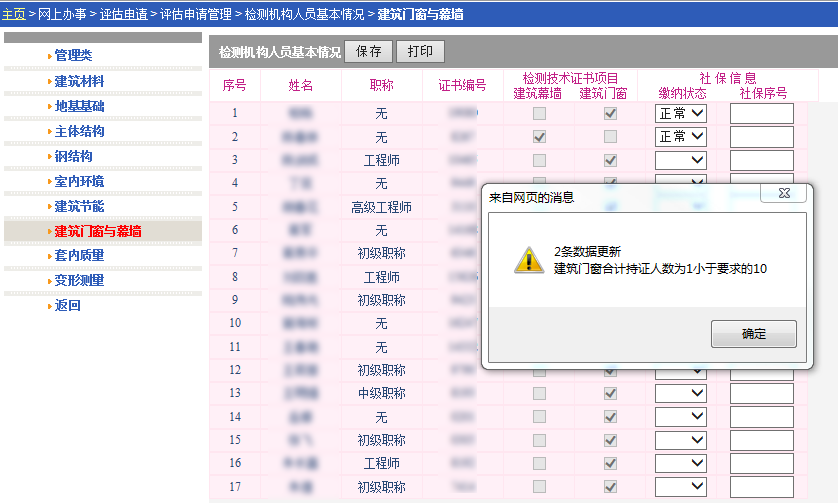Screen dimensions: 838x503
Task: Uncheck 建筑幕墙 checkbox in row 2
Action: pos(540,137)
